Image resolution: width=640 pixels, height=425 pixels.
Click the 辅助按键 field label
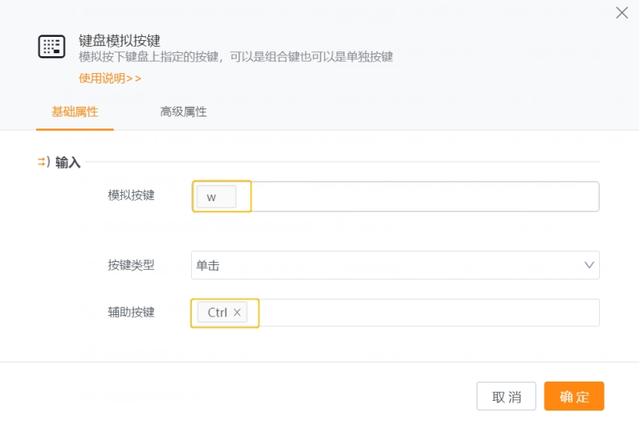[131, 312]
